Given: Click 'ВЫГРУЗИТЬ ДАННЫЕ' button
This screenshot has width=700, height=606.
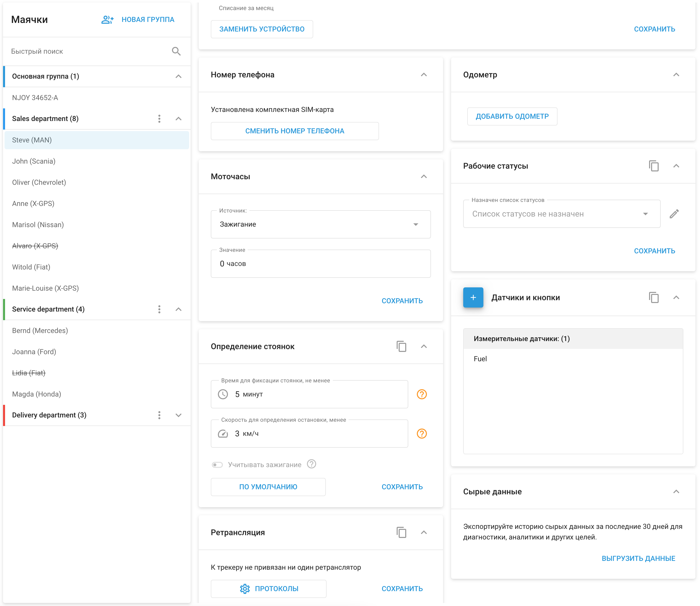Looking at the screenshot, I should tap(638, 559).
